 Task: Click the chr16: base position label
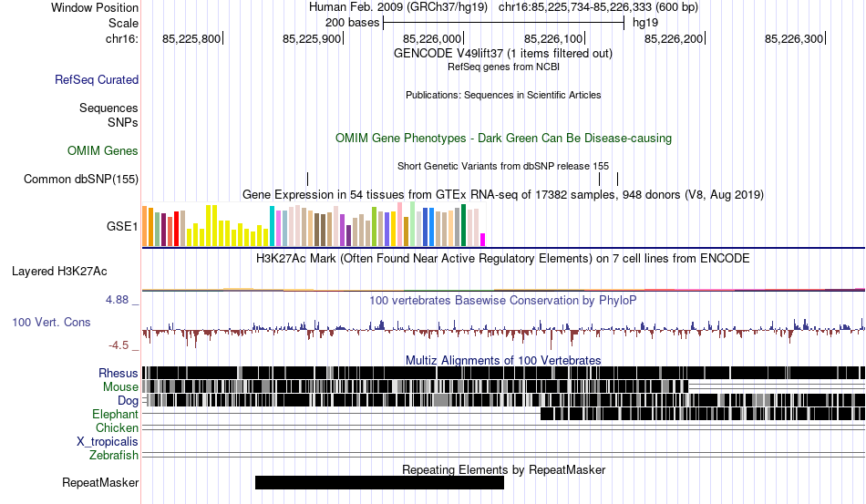click(x=122, y=38)
